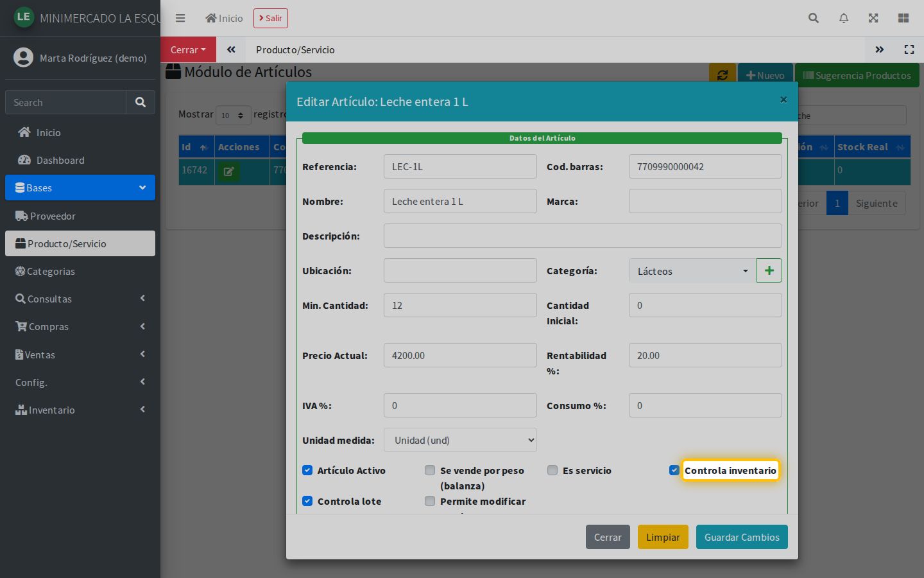Image resolution: width=924 pixels, height=578 pixels.
Task: Edit row 16742 with green pencil icon
Action: (x=228, y=171)
